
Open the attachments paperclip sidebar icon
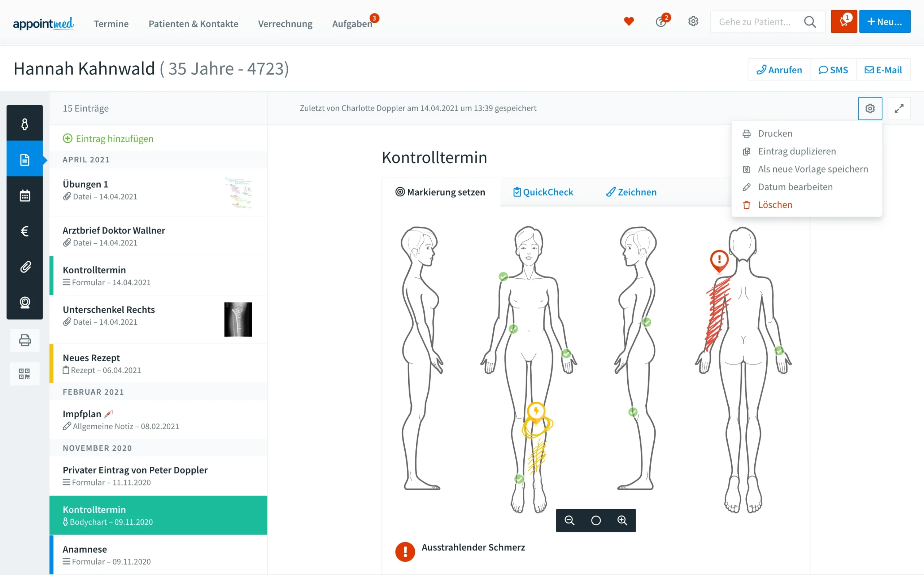tap(25, 267)
